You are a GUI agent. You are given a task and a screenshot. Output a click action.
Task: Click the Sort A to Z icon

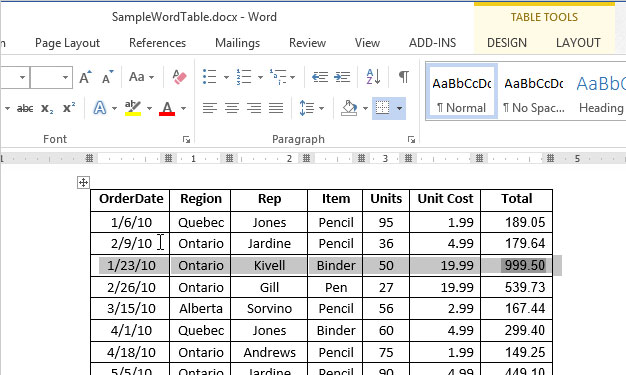click(x=373, y=77)
